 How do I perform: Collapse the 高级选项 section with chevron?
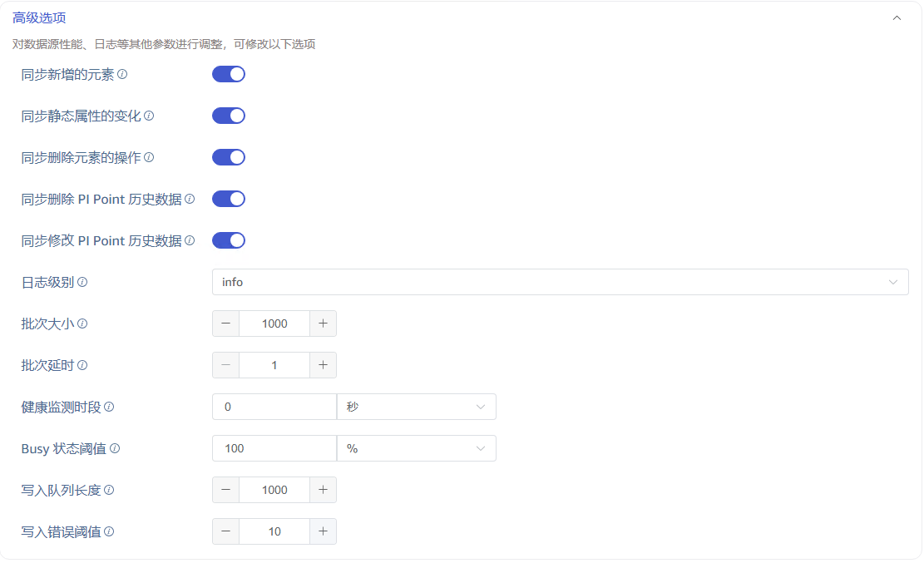(x=897, y=17)
